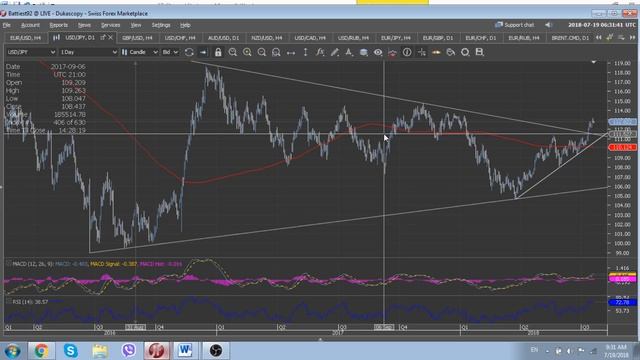Viewport: 640px width, 360px height.
Task: Click the circular ring settings icon
Action: tap(465, 52)
